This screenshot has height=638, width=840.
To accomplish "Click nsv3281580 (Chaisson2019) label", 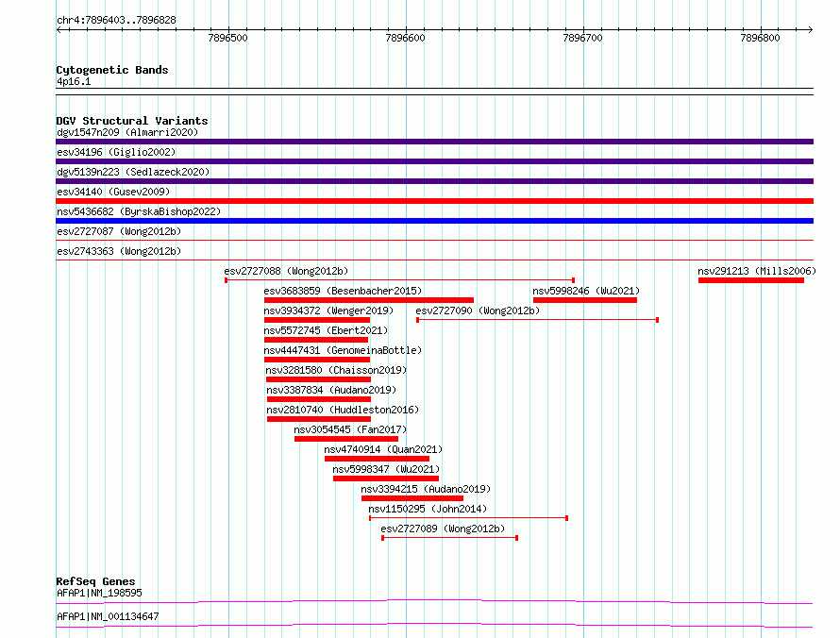I will click(x=336, y=370).
